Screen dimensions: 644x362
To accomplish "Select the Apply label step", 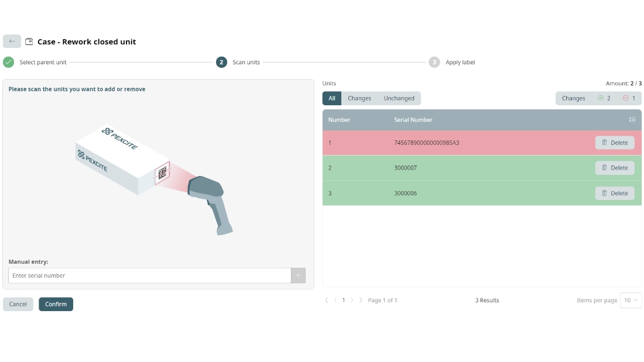I will [434, 62].
